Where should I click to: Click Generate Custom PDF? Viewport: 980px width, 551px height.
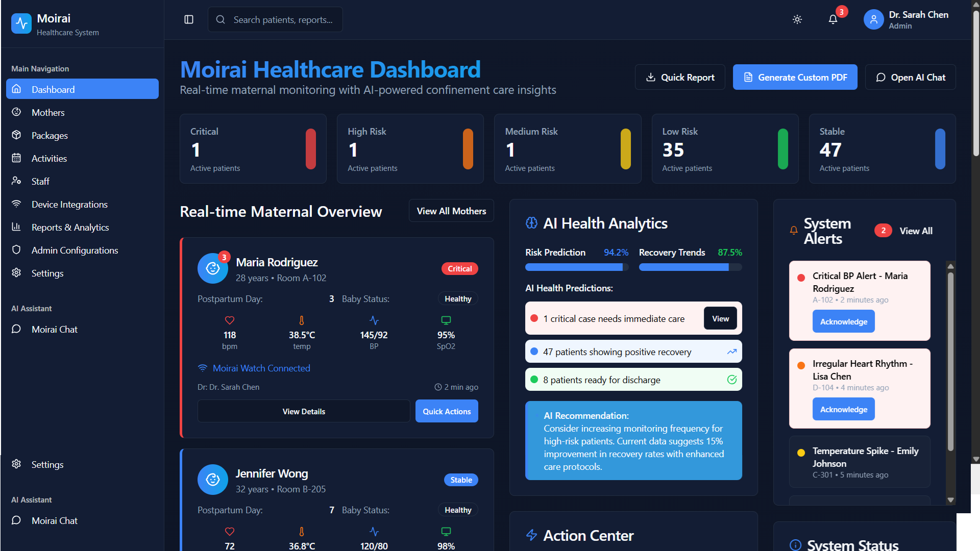795,77
